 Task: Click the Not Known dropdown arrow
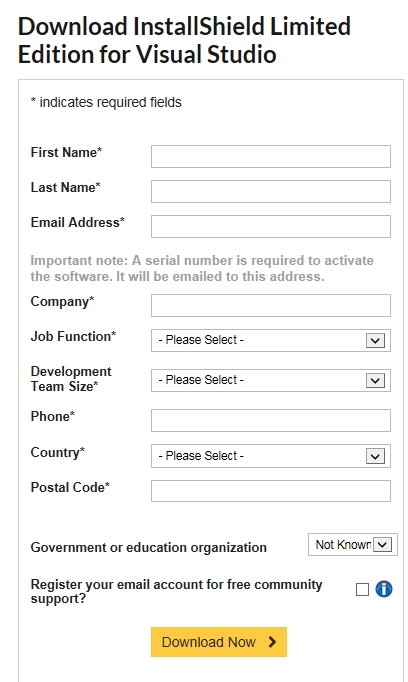[x=383, y=545]
